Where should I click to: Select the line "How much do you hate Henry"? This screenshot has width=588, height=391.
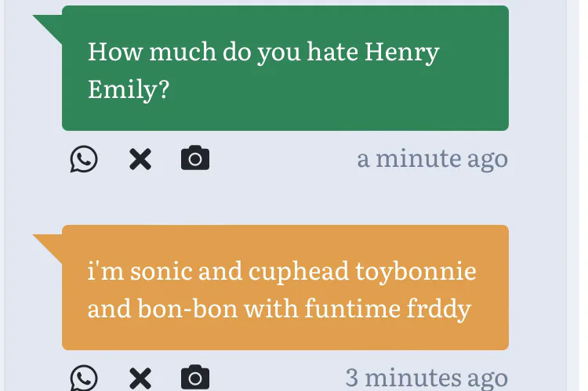tap(263, 52)
